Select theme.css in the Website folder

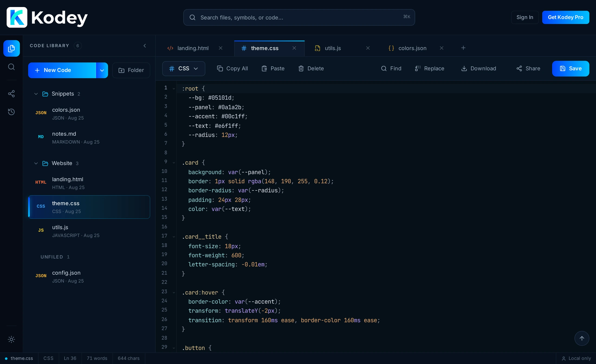tap(89, 207)
